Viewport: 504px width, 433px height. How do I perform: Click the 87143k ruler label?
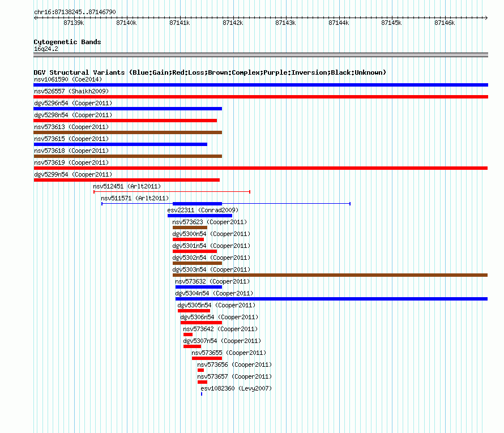coord(285,23)
